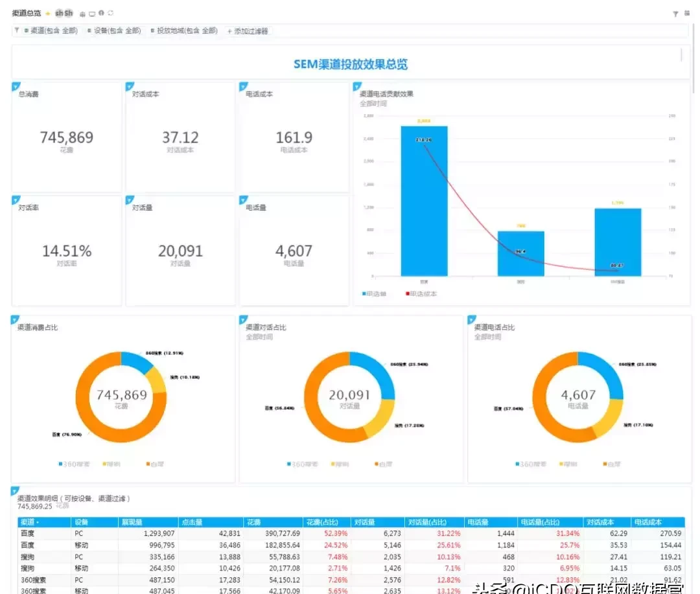This screenshot has height=594, width=700.
Task: Click the corner filter badge on 渠道电话贡献效果 chart
Action: 357,86
